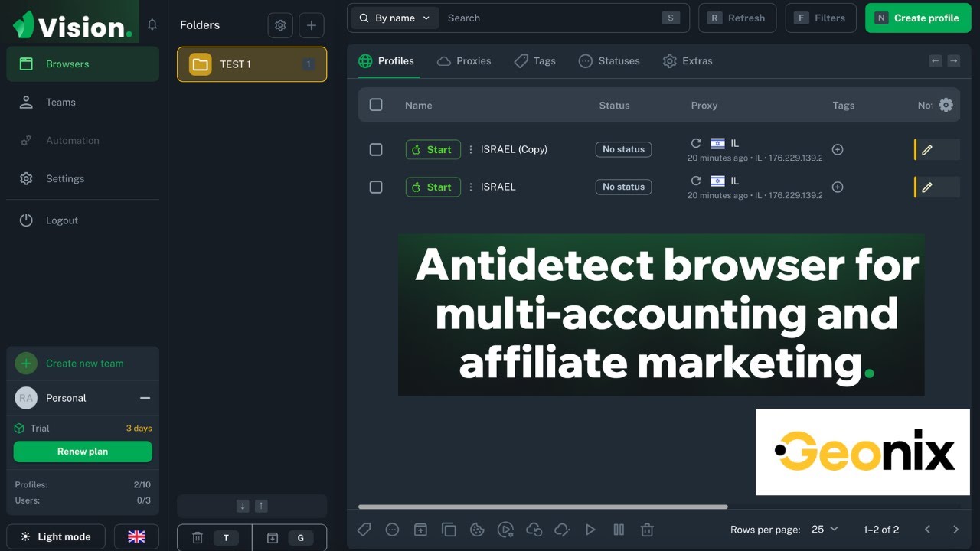Switch to Light mode
The height and width of the screenshot is (551, 980).
pyautogui.click(x=56, y=536)
